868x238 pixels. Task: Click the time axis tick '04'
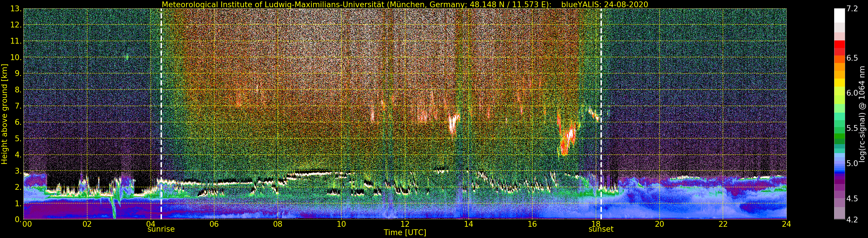(x=151, y=224)
